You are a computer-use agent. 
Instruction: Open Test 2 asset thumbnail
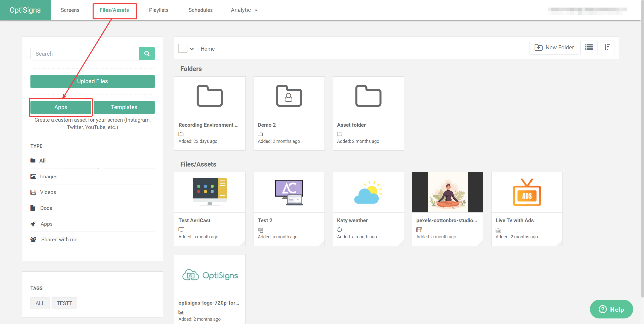tap(289, 192)
